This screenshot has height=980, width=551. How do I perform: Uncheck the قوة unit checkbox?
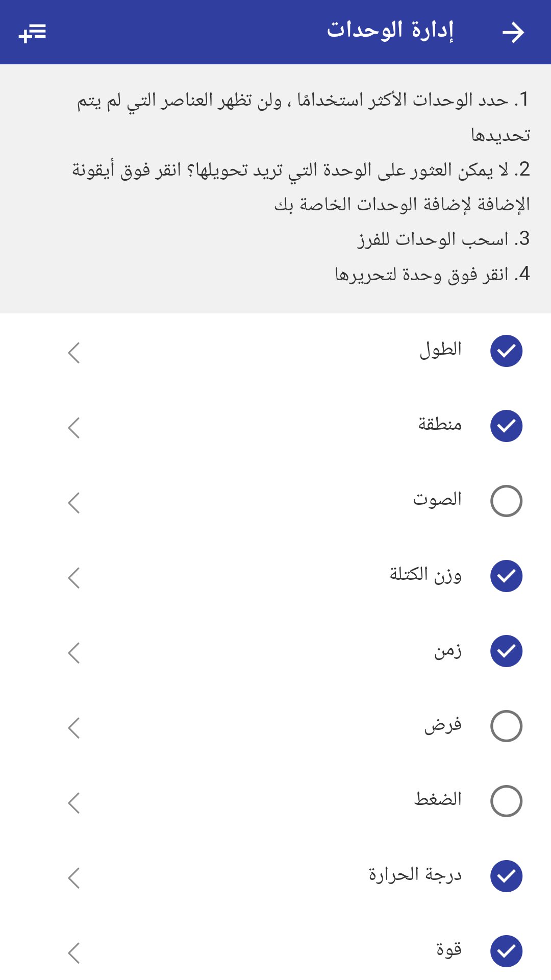(506, 951)
